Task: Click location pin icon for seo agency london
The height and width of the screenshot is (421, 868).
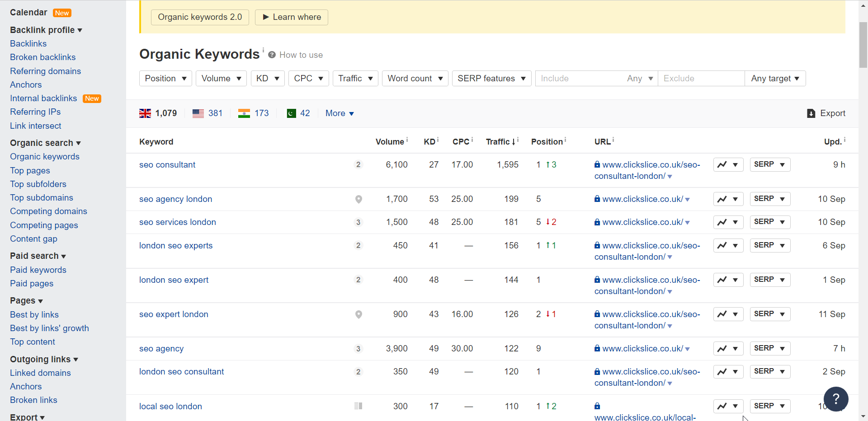Action: (x=359, y=199)
